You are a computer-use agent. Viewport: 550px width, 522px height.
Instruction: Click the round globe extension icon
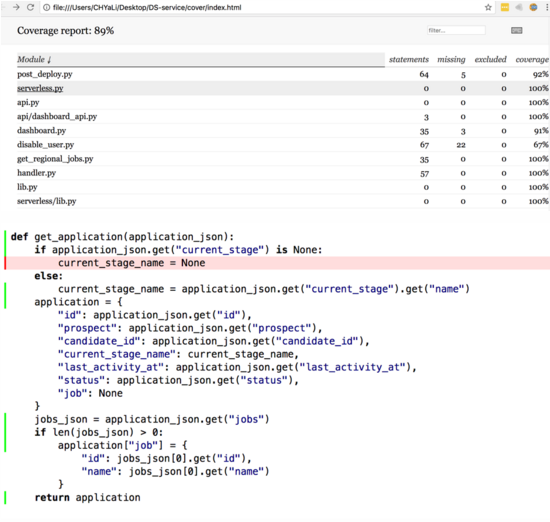coord(533,7)
